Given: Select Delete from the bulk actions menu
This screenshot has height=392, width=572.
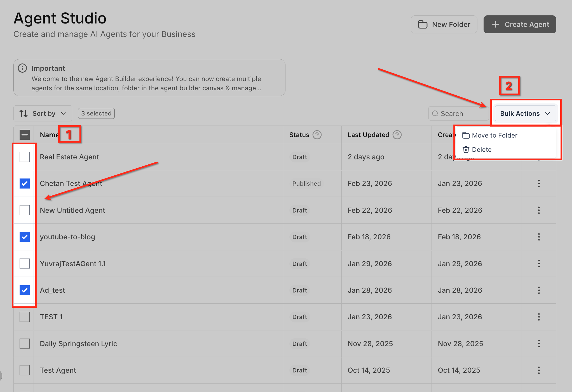Looking at the screenshot, I should (x=481, y=150).
